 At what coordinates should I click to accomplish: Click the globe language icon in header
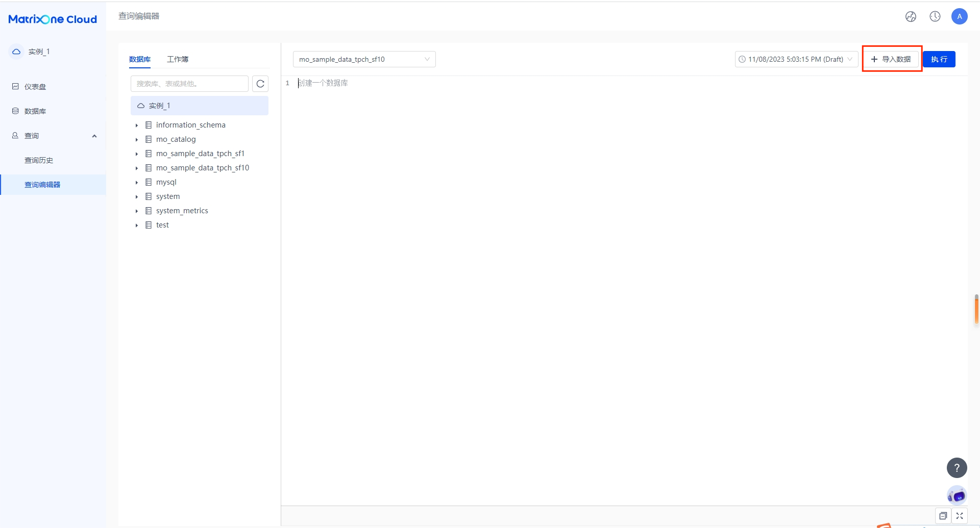(911, 17)
